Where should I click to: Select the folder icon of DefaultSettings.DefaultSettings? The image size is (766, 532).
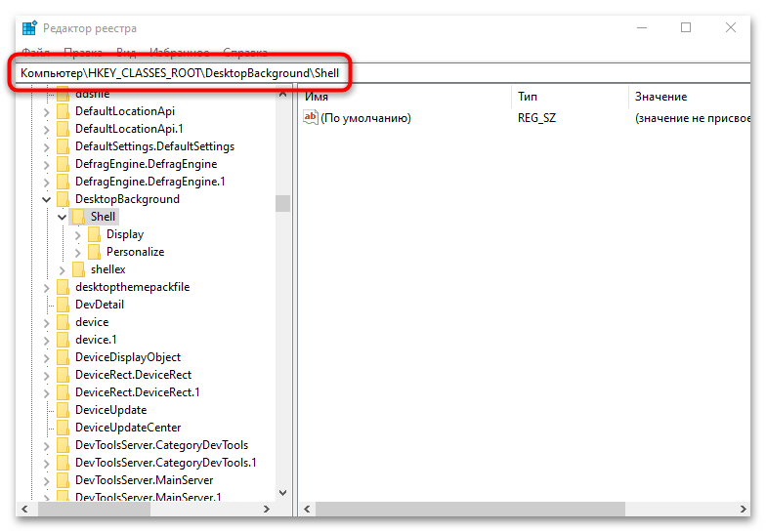(63, 146)
